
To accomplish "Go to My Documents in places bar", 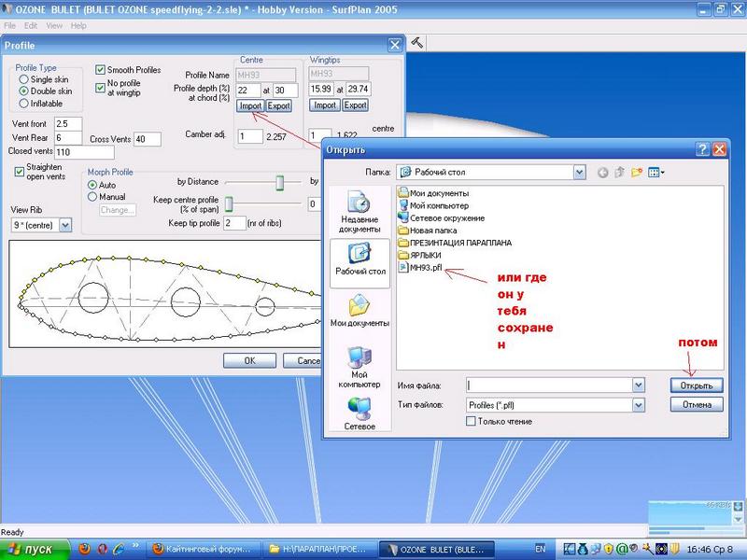I will tap(358, 312).
